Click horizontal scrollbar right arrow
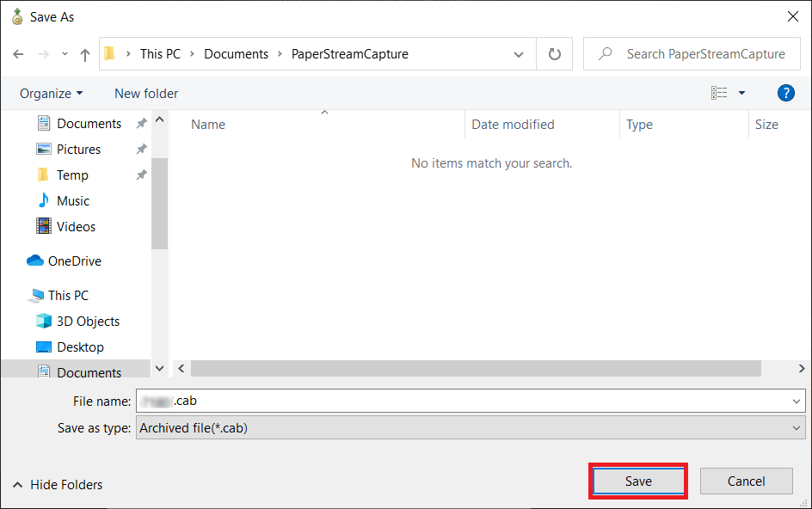The width and height of the screenshot is (812, 509). click(x=802, y=368)
